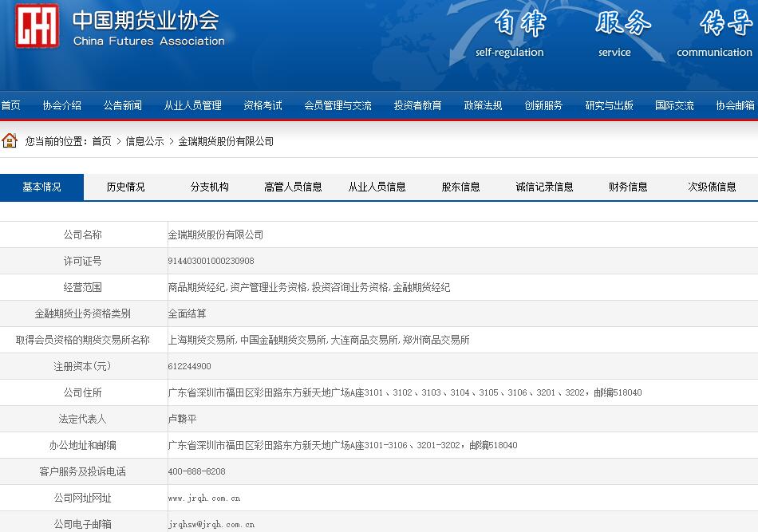
Task: Select 创新服务 in navigation bar
Action: [544, 105]
